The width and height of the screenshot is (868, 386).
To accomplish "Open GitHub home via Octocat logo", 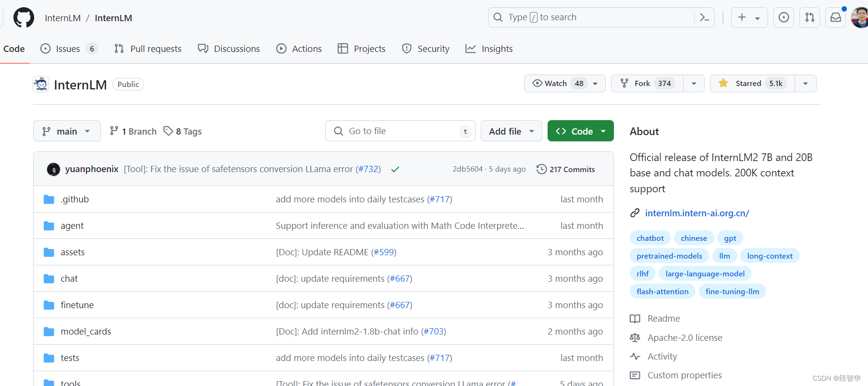I will coord(24,18).
